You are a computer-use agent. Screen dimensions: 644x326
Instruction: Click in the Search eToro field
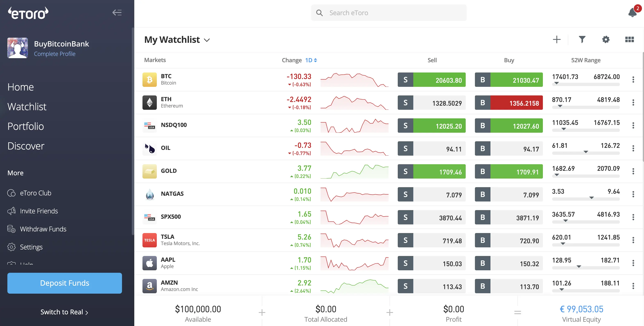click(389, 13)
